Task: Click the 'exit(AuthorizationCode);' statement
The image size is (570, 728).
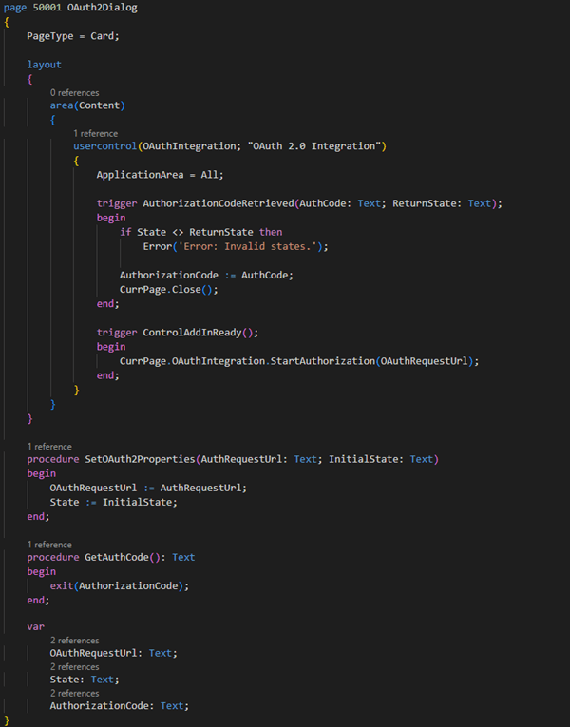Action: click(x=120, y=586)
